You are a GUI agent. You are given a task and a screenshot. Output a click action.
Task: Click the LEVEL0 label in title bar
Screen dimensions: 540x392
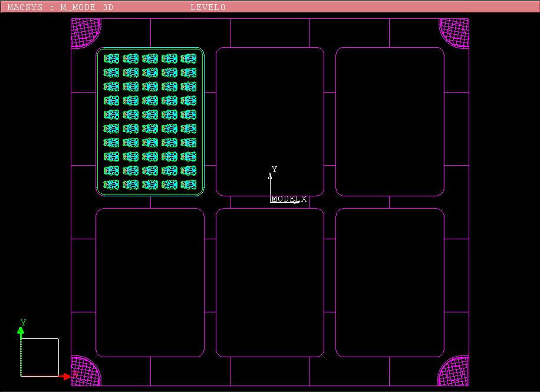coord(208,7)
